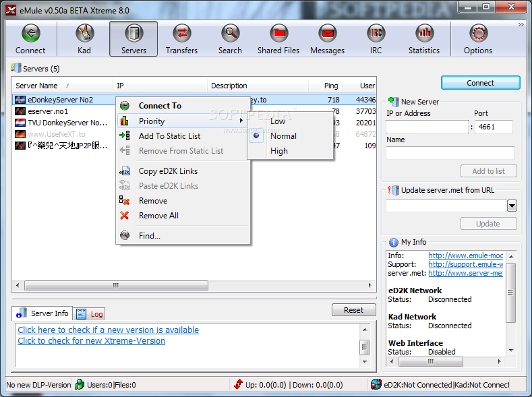The width and height of the screenshot is (532, 397).
Task: Click the new Xtreme-Version check link
Action: coord(91,341)
